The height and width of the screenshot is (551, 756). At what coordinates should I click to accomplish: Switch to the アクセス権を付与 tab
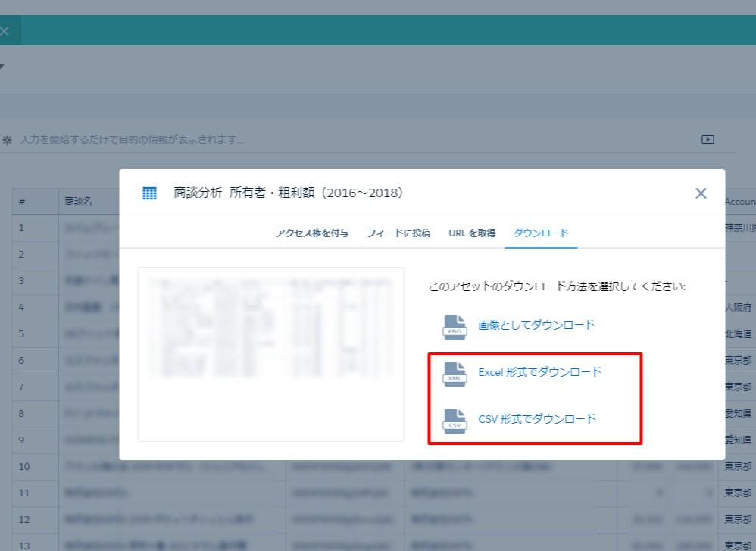312,233
